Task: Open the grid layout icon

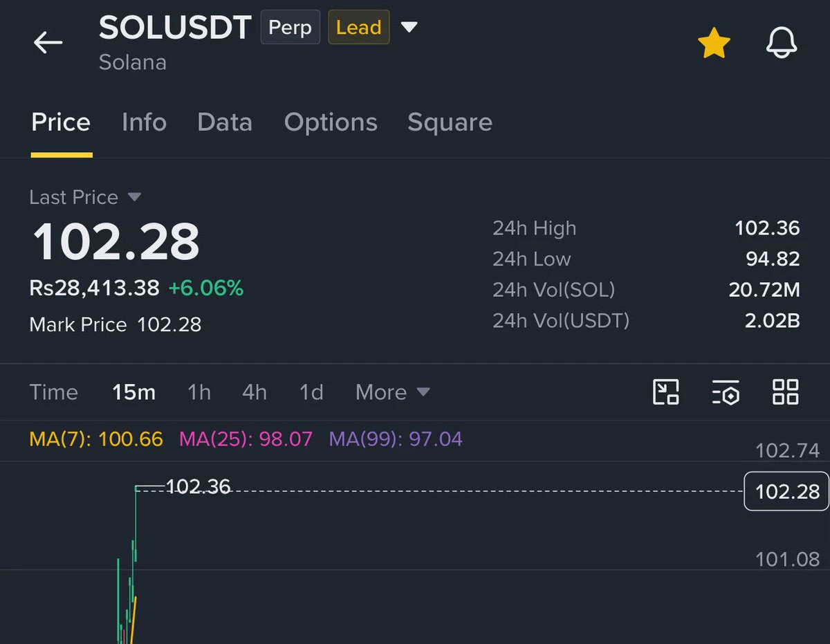Action: click(785, 392)
